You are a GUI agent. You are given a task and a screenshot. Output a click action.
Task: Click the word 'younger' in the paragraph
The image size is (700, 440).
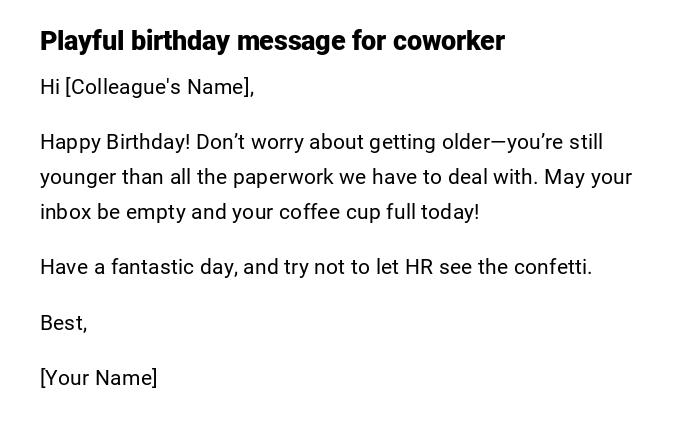(78, 177)
